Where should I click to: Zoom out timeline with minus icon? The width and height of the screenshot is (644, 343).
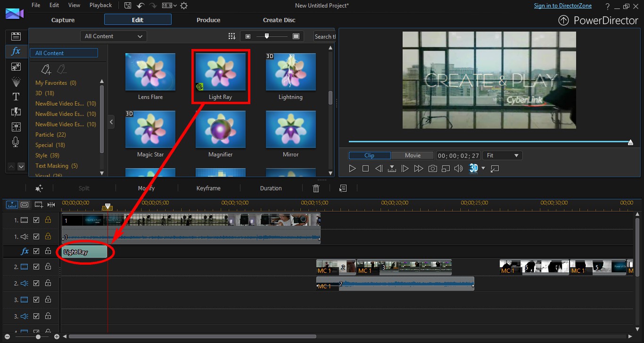(7, 337)
